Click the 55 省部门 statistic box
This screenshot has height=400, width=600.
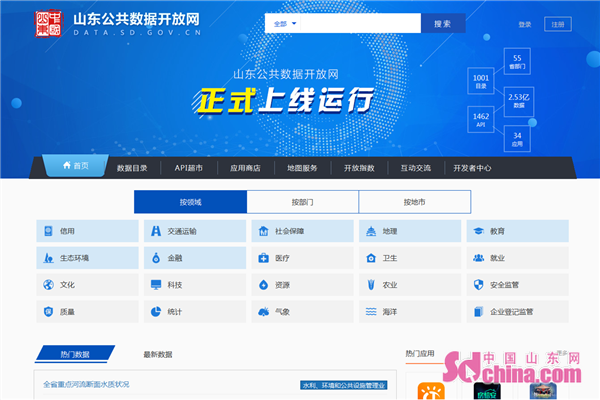tap(517, 61)
